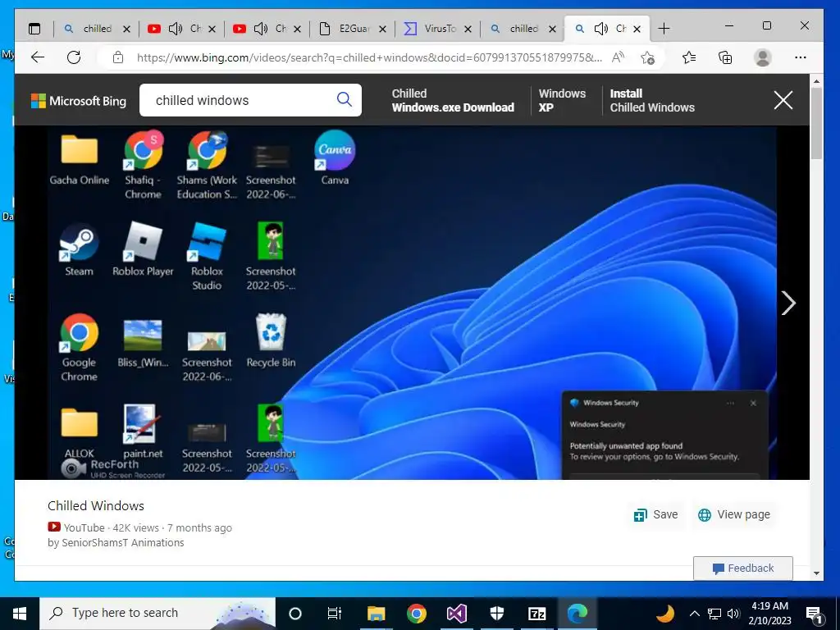Click the SeniorShamsT Animations channel name
The height and width of the screenshot is (630, 840).
click(x=123, y=543)
